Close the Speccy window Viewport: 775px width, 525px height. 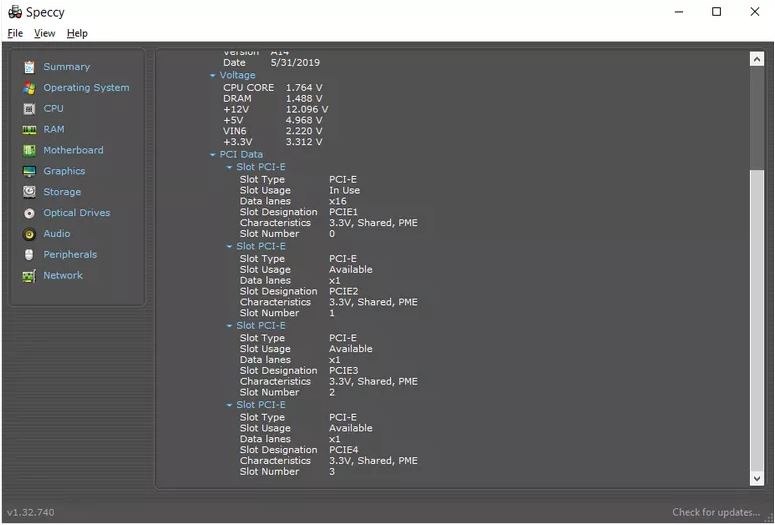pos(755,12)
